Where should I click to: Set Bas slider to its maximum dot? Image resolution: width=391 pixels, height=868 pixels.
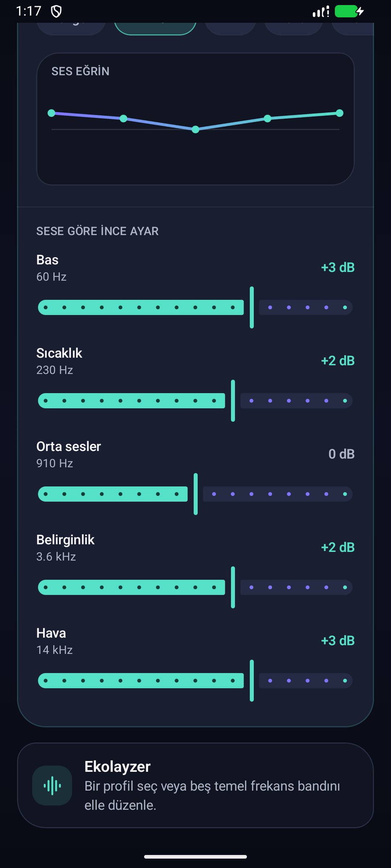[345, 307]
